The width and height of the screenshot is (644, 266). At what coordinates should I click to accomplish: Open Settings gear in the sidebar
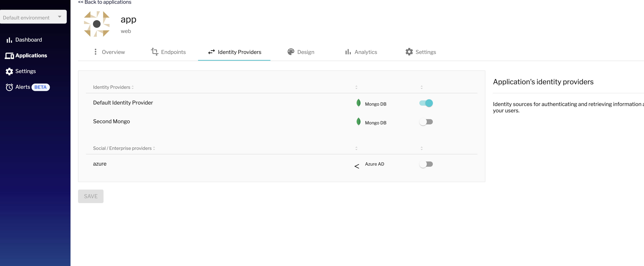pos(9,71)
